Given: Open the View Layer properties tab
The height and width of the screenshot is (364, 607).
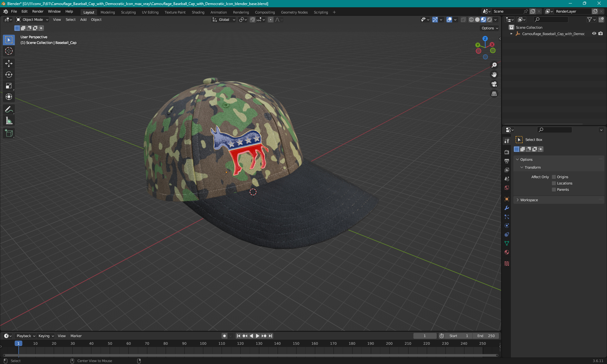Looking at the screenshot, I should tap(507, 170).
